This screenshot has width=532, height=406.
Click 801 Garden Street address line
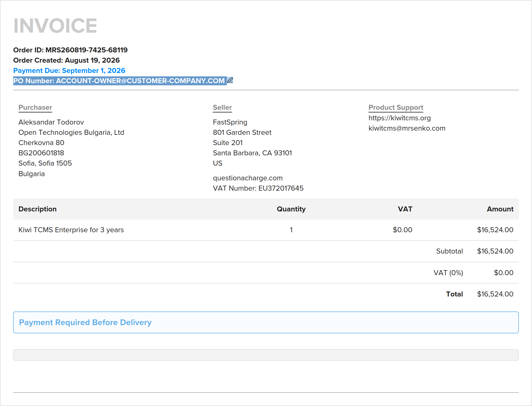242,132
